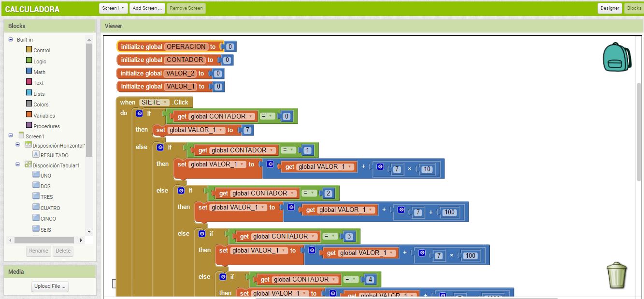This screenshot has height=299, width=644.
Task: Click the number 100 in the 7 + 100 block
Action: [x=450, y=212]
